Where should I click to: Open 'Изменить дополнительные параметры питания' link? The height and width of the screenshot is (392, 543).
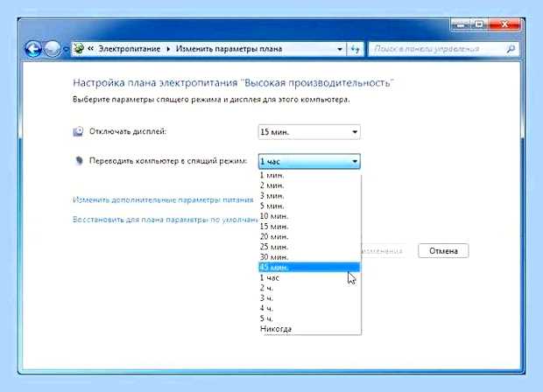click(163, 200)
